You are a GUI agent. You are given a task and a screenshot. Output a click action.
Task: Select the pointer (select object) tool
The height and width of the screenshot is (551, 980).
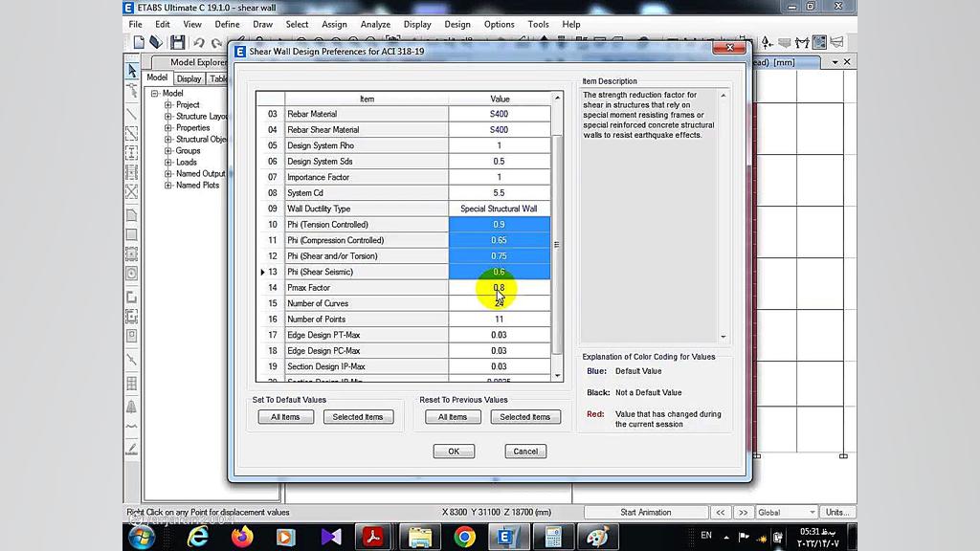pos(132,71)
